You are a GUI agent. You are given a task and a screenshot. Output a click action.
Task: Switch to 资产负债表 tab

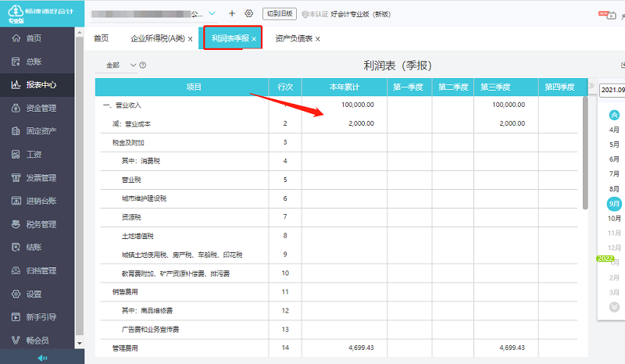pos(294,38)
